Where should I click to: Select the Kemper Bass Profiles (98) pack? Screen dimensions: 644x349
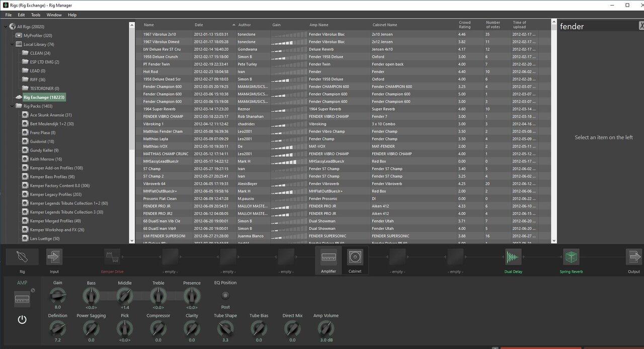(52, 177)
